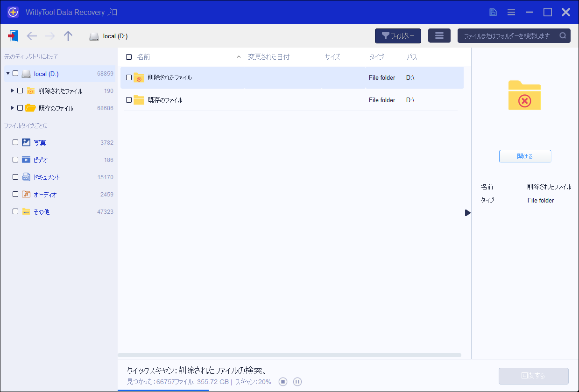Click the file or folder search field
579x392 pixels.
[507, 36]
